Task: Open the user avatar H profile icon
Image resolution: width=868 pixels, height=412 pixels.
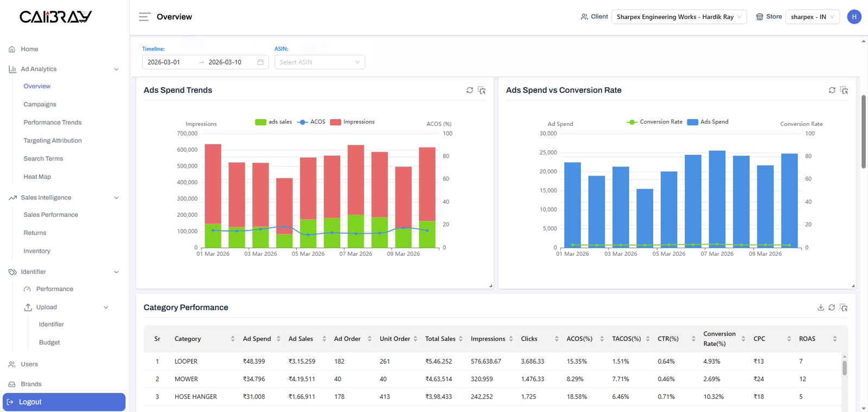Action: [x=854, y=17]
